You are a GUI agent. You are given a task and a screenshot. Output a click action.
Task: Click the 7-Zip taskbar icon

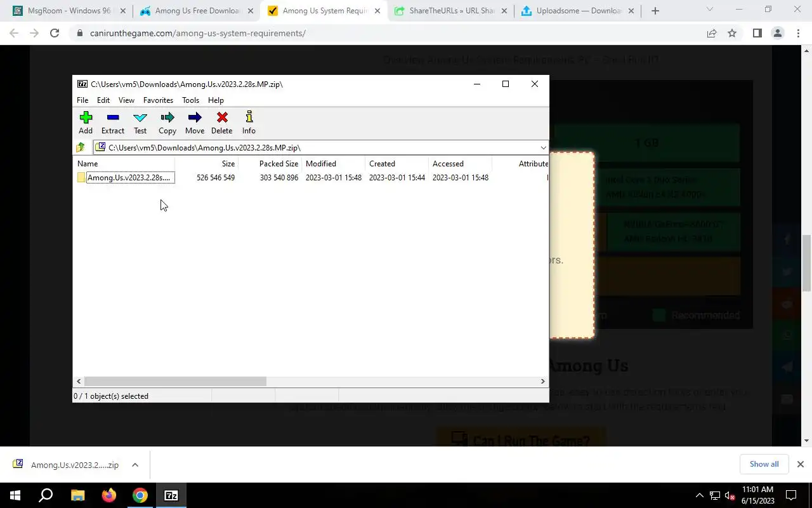[x=171, y=495]
